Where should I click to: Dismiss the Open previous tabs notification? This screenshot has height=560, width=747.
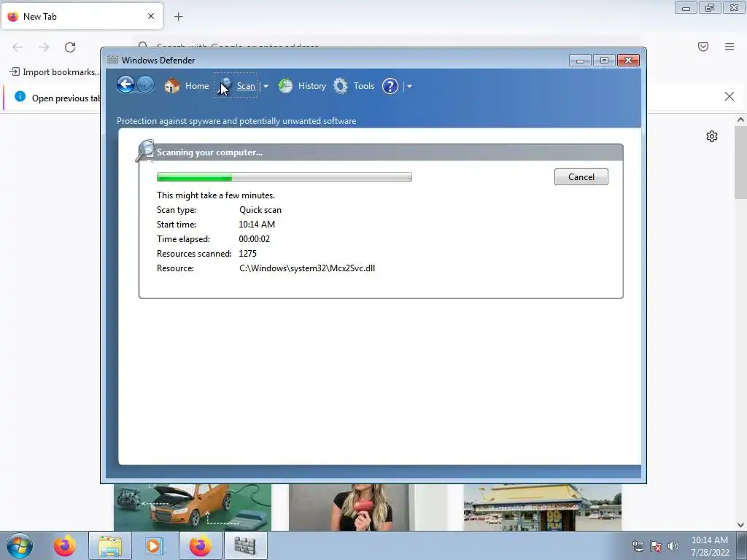729,96
